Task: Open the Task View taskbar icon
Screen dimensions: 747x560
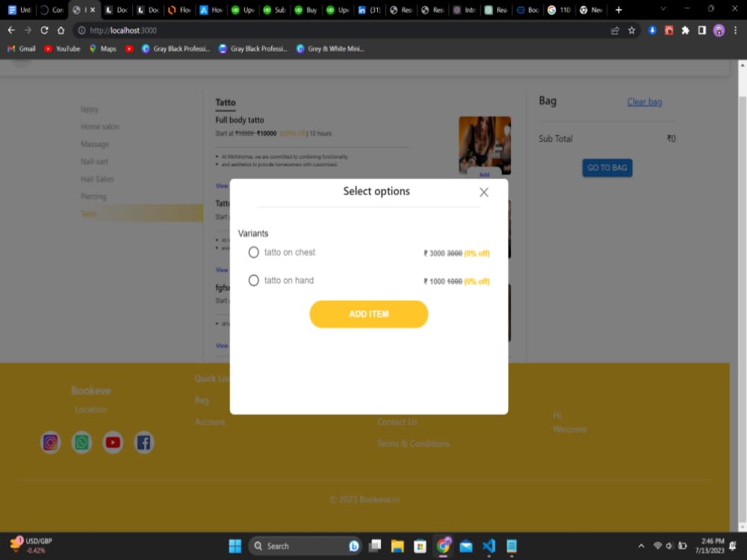Action: (x=375, y=547)
